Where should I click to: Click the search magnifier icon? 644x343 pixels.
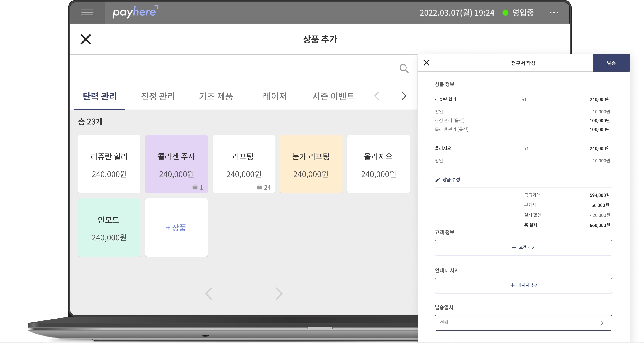pos(404,68)
